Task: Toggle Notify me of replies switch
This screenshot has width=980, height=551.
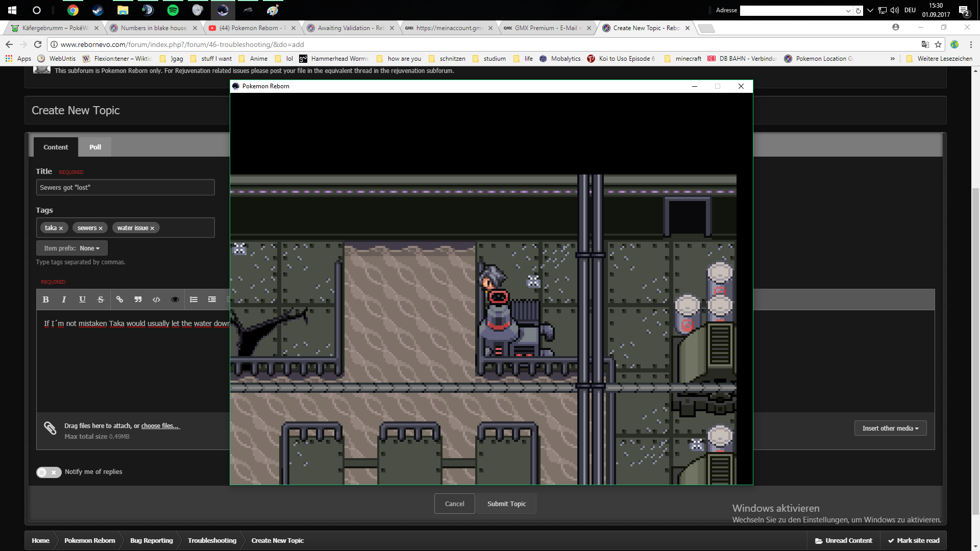Action: coord(48,472)
